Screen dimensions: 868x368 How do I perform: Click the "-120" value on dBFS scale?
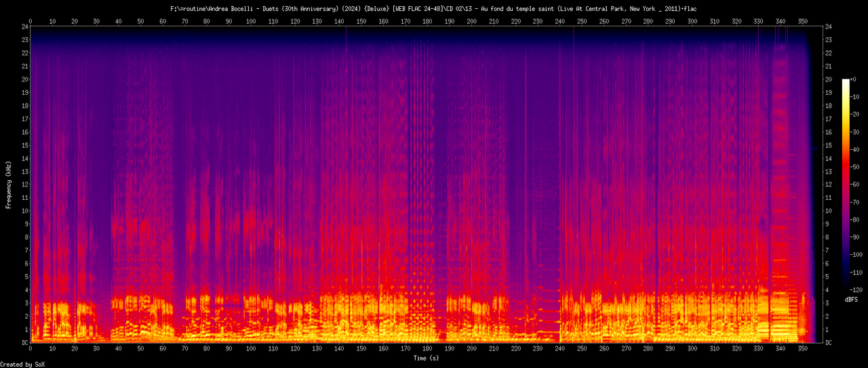[x=858, y=291]
